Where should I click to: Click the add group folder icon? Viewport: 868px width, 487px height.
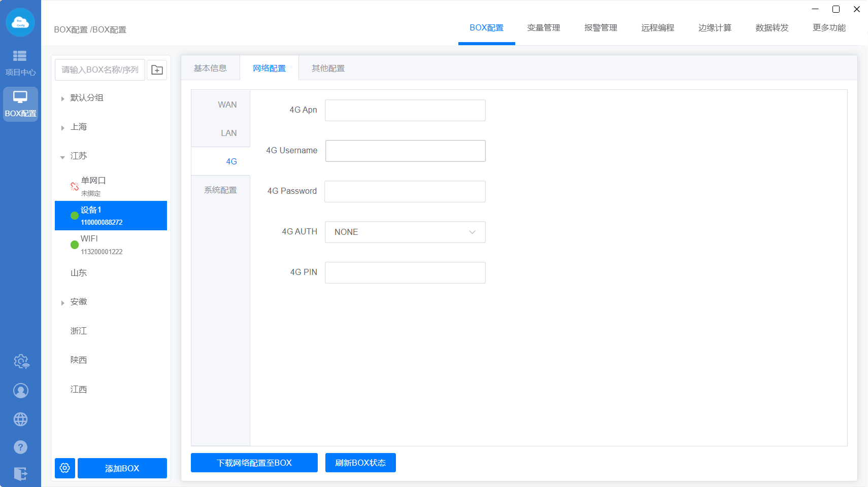pyautogui.click(x=157, y=70)
